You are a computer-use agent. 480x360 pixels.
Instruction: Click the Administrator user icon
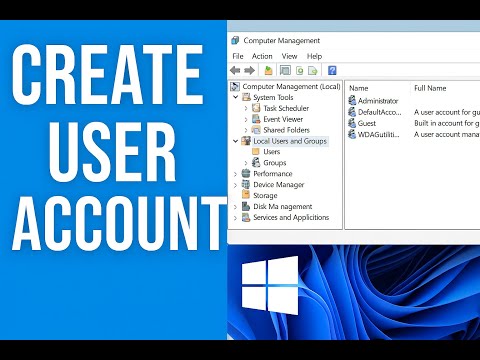pyautogui.click(x=352, y=101)
